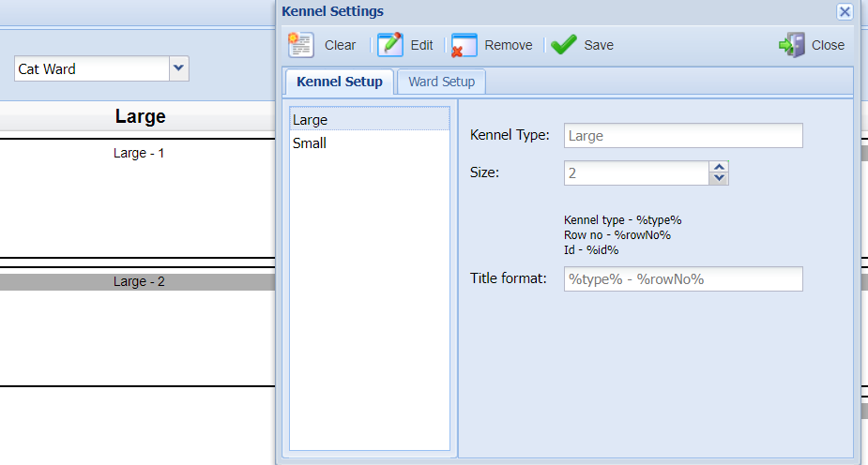Open the Cat Ward dropdown arrow
The height and width of the screenshot is (465, 868).
(179, 68)
